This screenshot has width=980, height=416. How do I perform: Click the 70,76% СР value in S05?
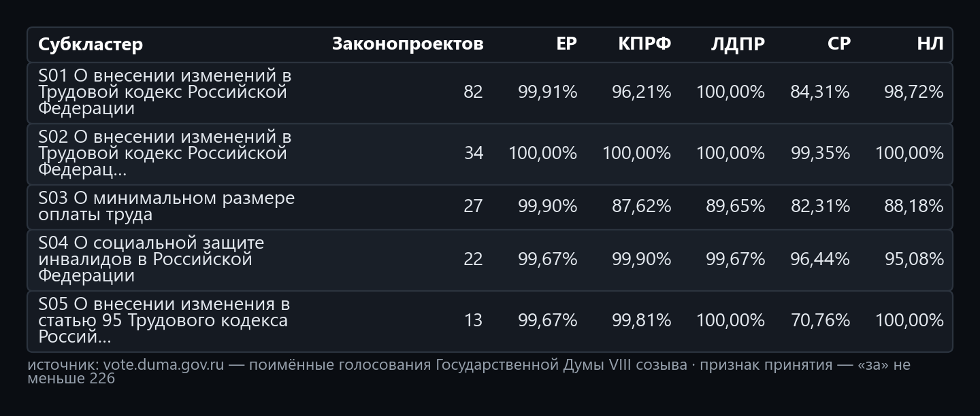click(820, 321)
